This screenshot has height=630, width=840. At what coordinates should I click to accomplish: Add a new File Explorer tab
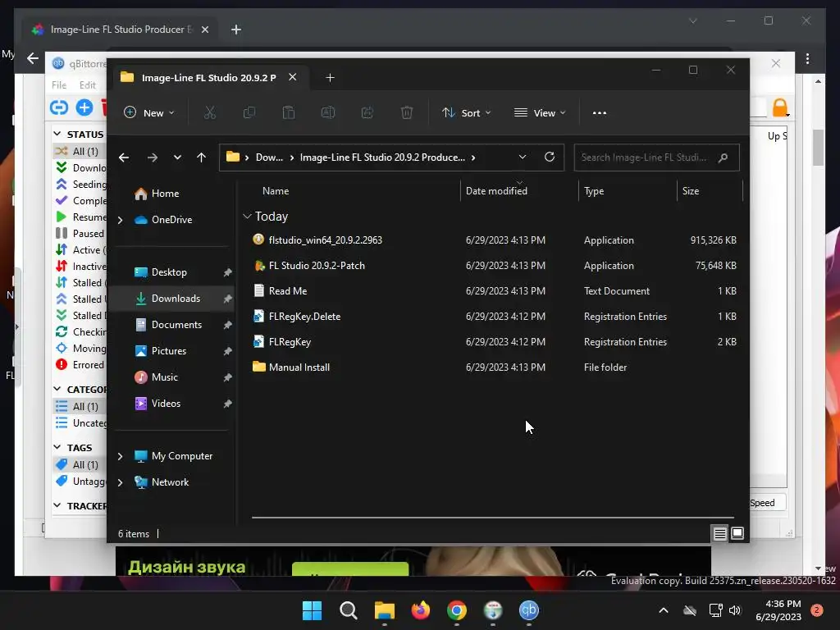330,78
